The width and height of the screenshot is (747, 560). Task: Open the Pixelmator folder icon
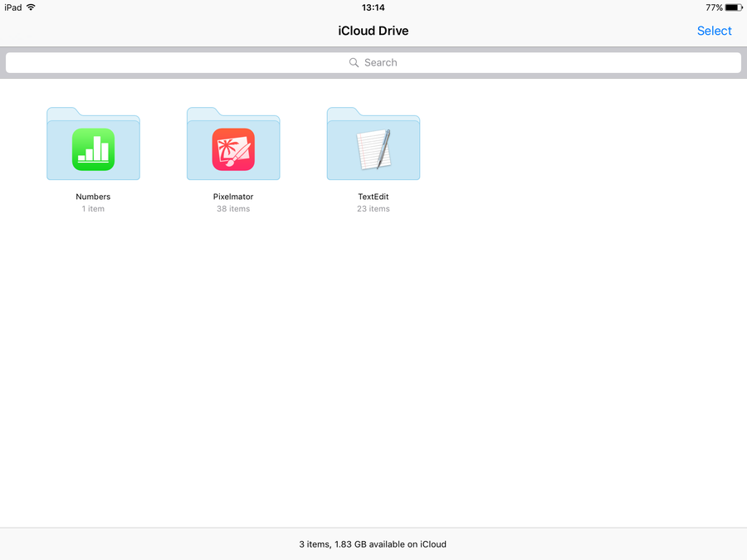click(233, 144)
